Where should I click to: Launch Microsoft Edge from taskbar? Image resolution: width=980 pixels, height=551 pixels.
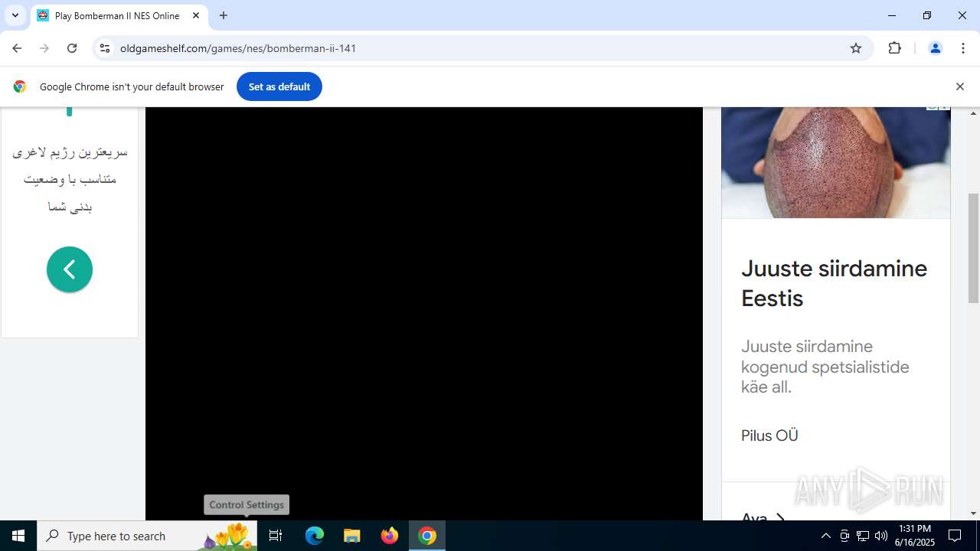(315, 536)
